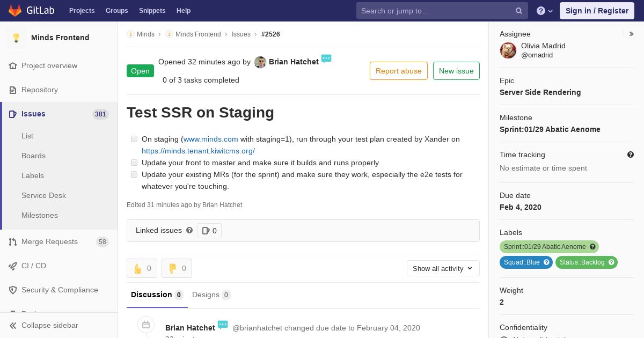
Task: Click the Time tracking help icon
Action: pyautogui.click(x=631, y=155)
